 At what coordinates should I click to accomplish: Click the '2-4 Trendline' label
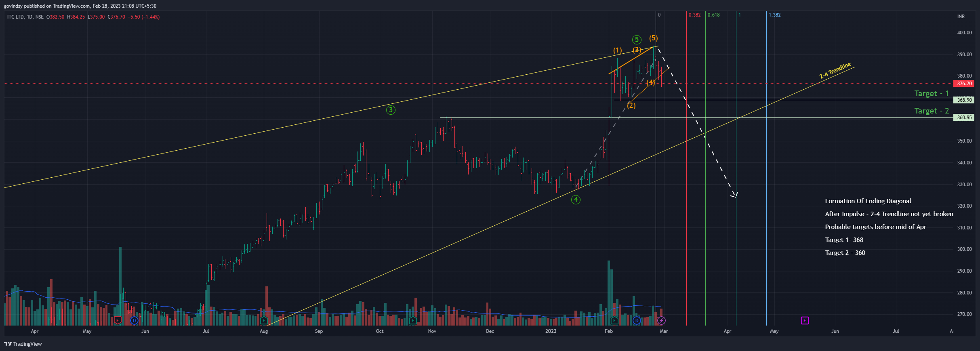[x=835, y=70]
